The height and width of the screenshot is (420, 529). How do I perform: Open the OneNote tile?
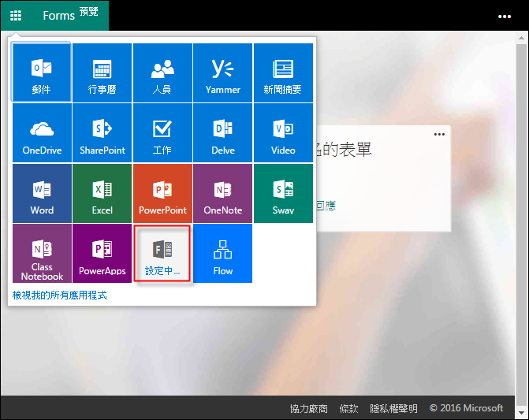pyautogui.click(x=222, y=193)
